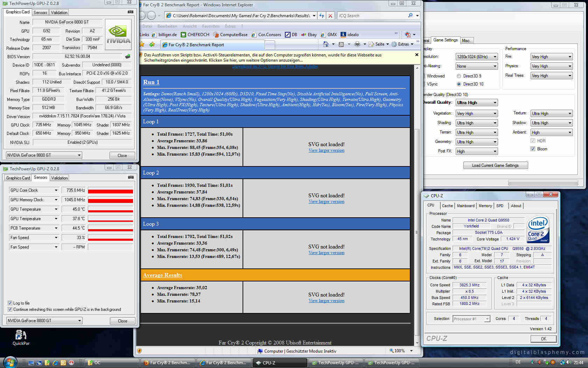Switch to Graphics Card tab in lower GPU-Z window

(18, 178)
